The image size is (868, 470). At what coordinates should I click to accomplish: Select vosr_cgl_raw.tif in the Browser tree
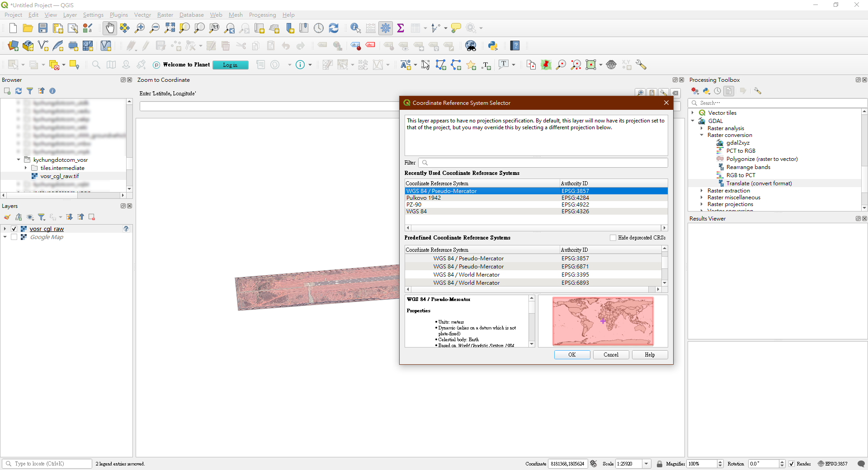(60, 176)
